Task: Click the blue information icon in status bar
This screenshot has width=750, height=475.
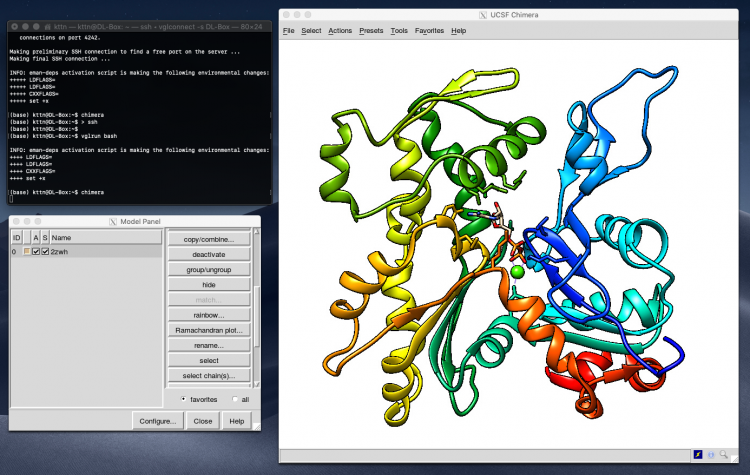Action: point(710,455)
